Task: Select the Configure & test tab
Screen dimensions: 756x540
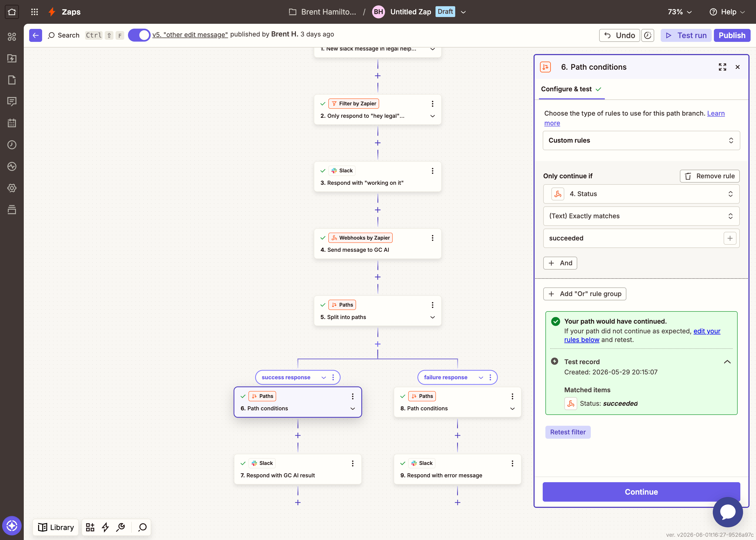Action: coord(571,89)
